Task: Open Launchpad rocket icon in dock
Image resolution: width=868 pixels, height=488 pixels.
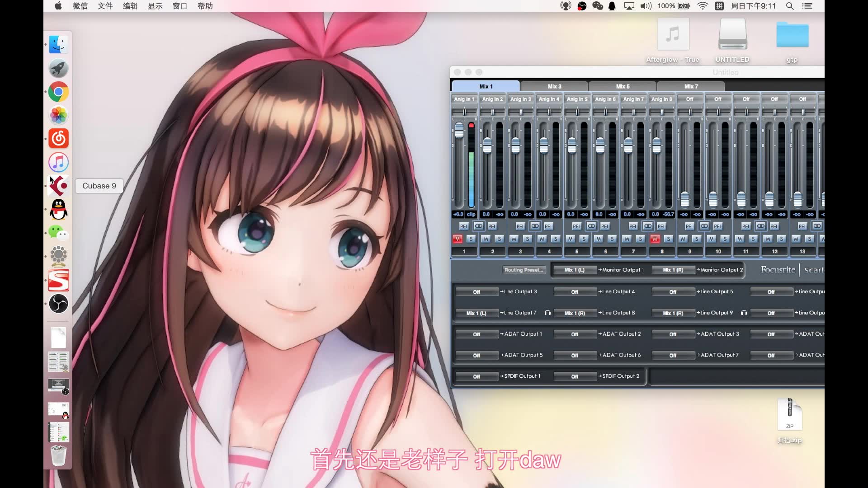Action: (x=59, y=68)
